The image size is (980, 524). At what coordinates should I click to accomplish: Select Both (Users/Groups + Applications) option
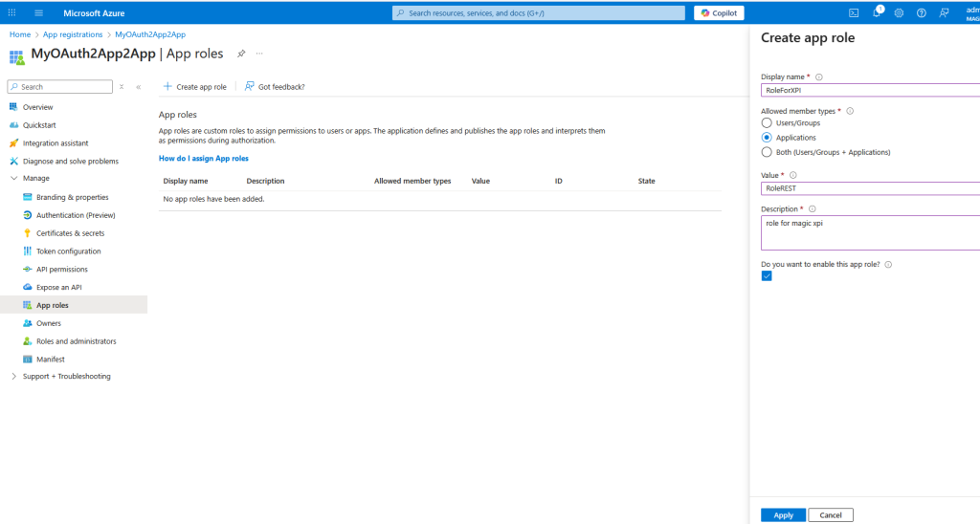click(766, 151)
